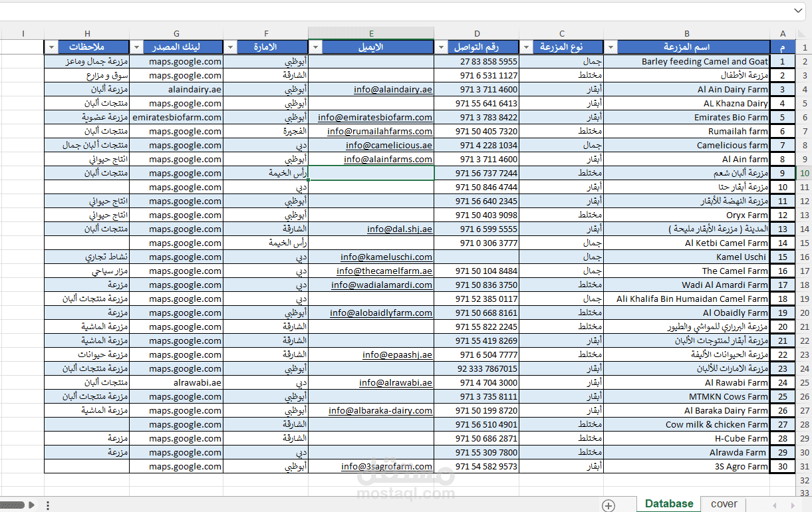
Task: Open the info@thecamelfarm.ae email link
Action: click(x=384, y=271)
